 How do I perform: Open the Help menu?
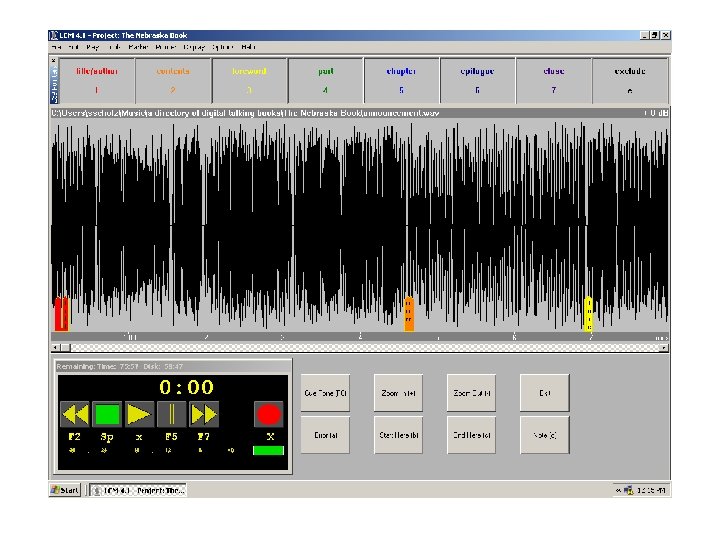coord(248,47)
